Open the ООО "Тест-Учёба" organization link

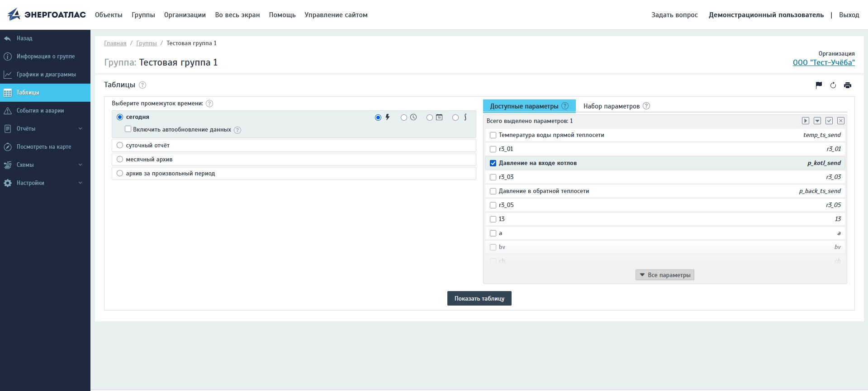click(x=824, y=62)
